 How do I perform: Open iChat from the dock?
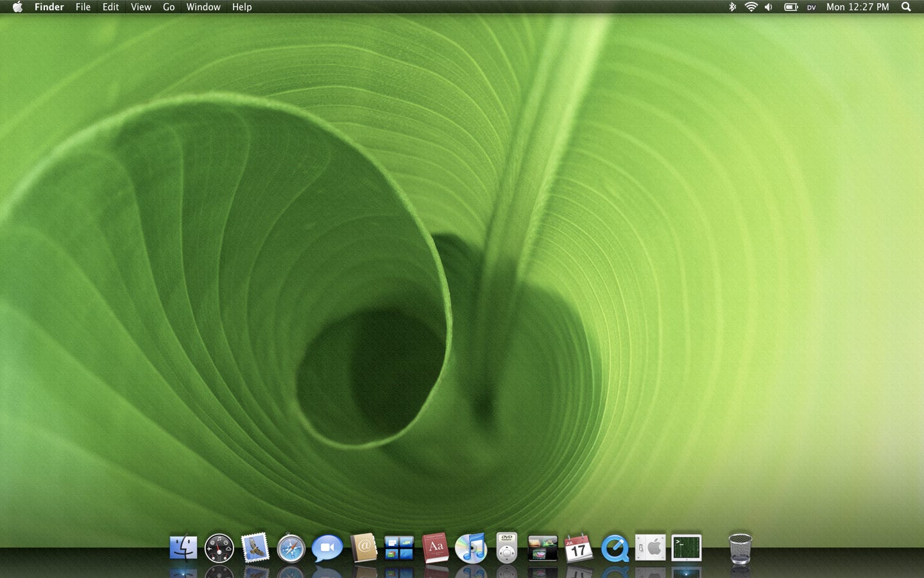click(327, 548)
